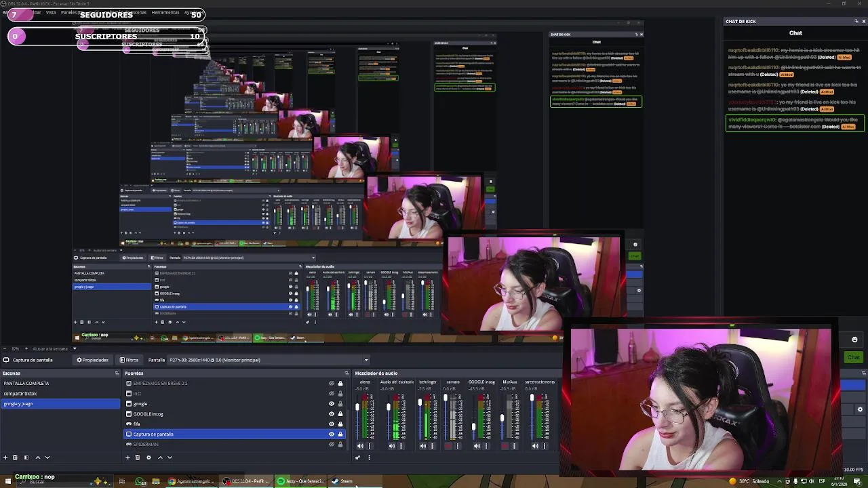Move selected source down in Fuentes
The height and width of the screenshot is (488, 868).
click(170, 457)
